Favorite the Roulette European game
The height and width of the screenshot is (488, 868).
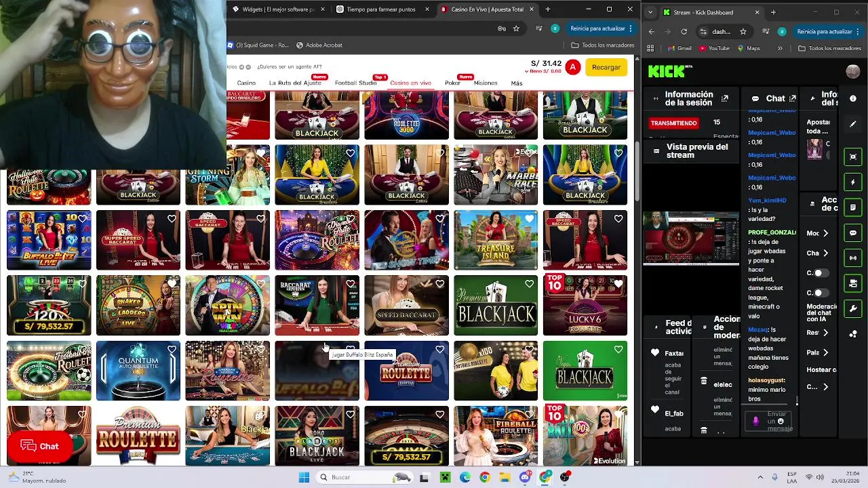(439, 350)
